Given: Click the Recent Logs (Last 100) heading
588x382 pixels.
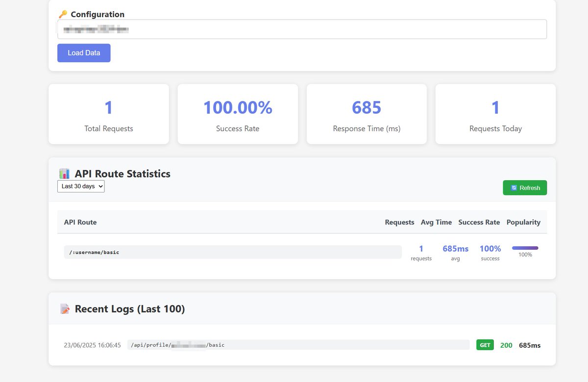Looking at the screenshot, I should (x=130, y=309).
